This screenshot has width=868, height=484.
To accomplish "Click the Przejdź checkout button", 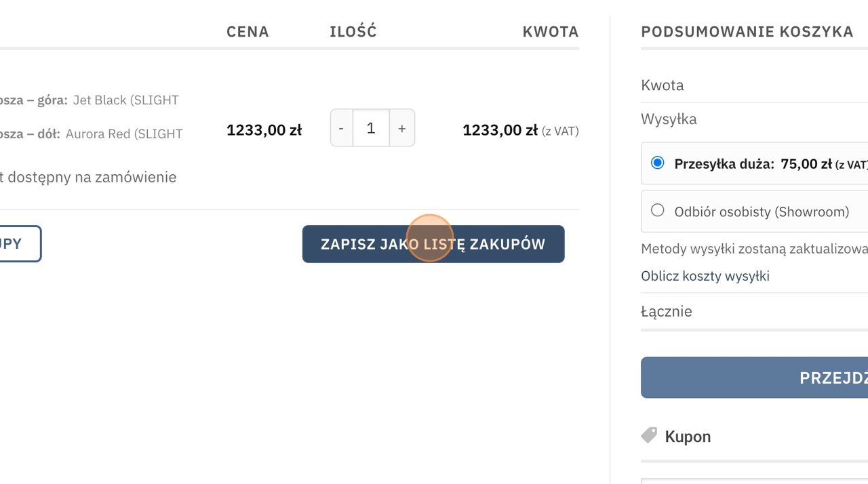I will (x=754, y=378).
